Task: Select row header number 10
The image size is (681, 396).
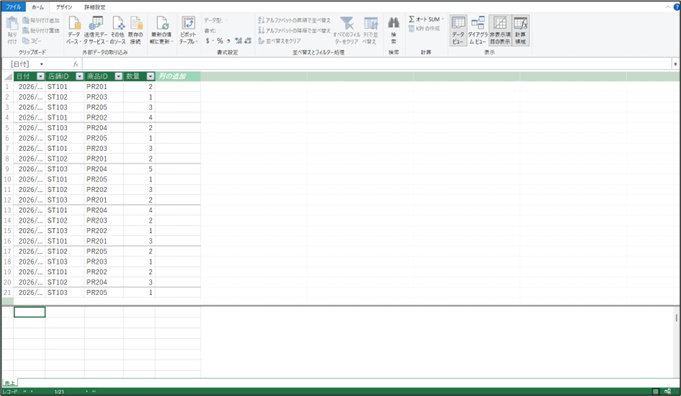Action: tap(8, 179)
